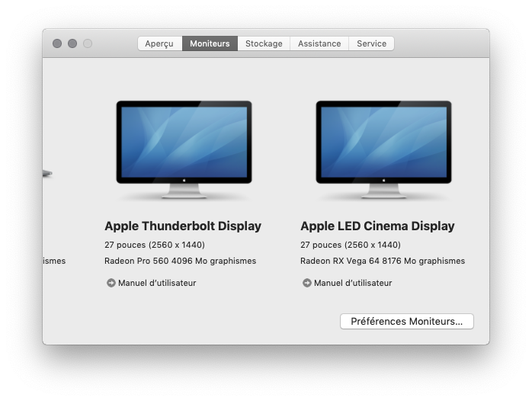Click the Radeon RX Vega 64 8176 Mo text

point(383,261)
